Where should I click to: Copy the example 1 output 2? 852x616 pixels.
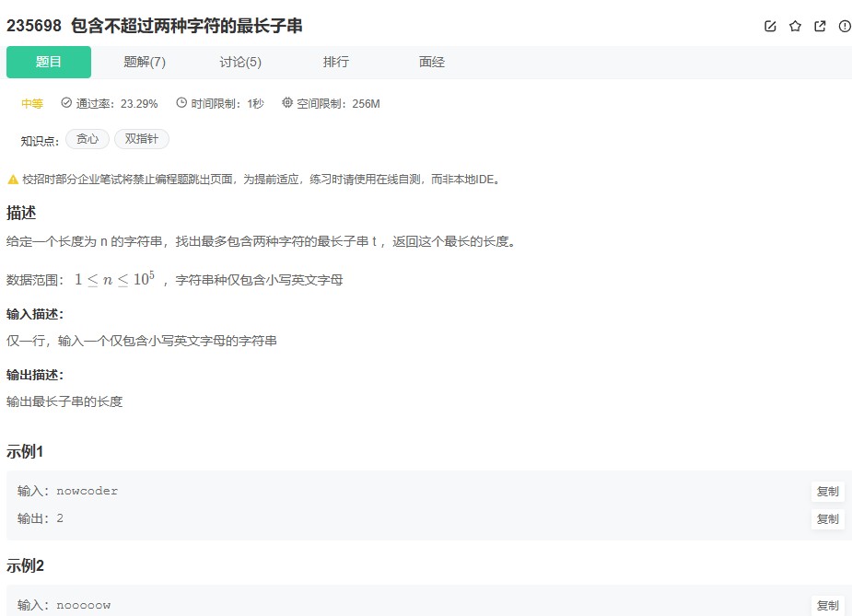click(827, 518)
